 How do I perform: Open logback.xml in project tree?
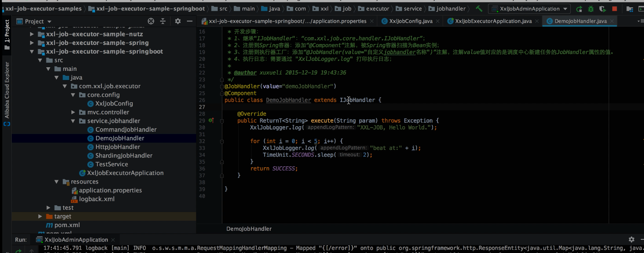tap(96, 198)
